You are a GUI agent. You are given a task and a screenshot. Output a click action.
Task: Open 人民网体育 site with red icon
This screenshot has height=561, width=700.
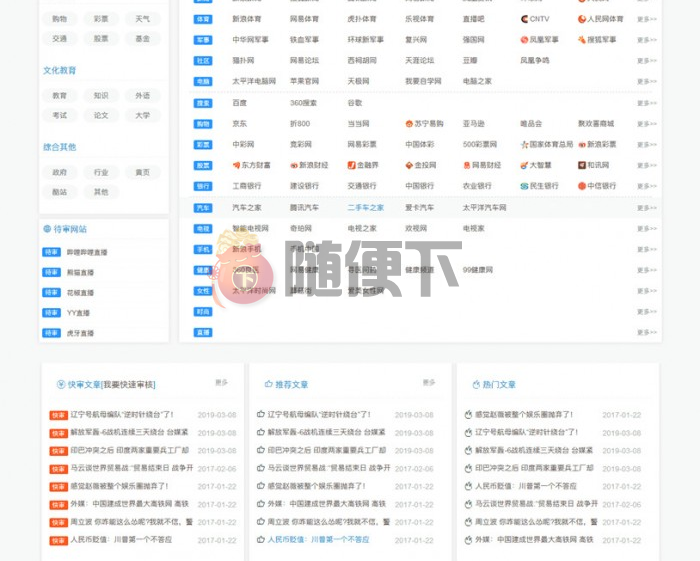pos(600,19)
